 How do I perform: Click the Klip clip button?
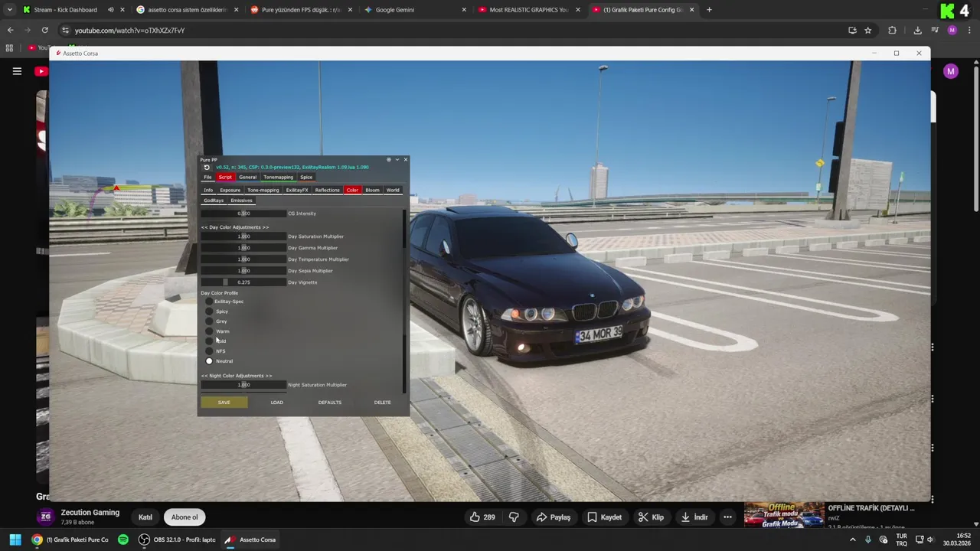coord(651,517)
